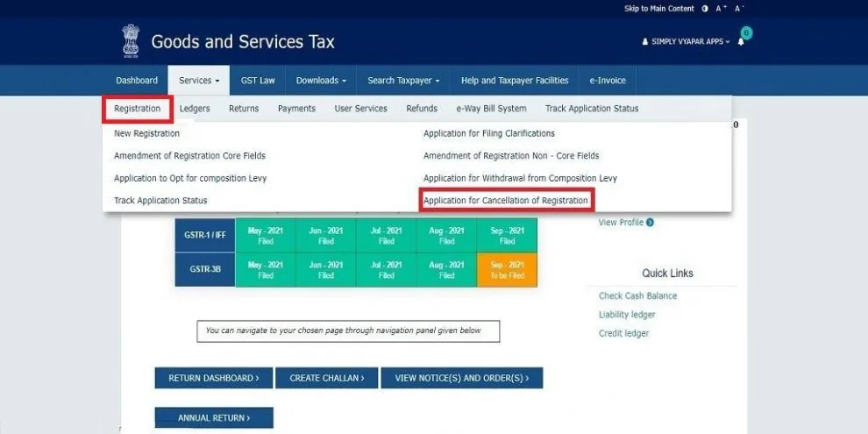Click the Quick Links heading
This screenshot has height=434, width=868.
click(667, 274)
